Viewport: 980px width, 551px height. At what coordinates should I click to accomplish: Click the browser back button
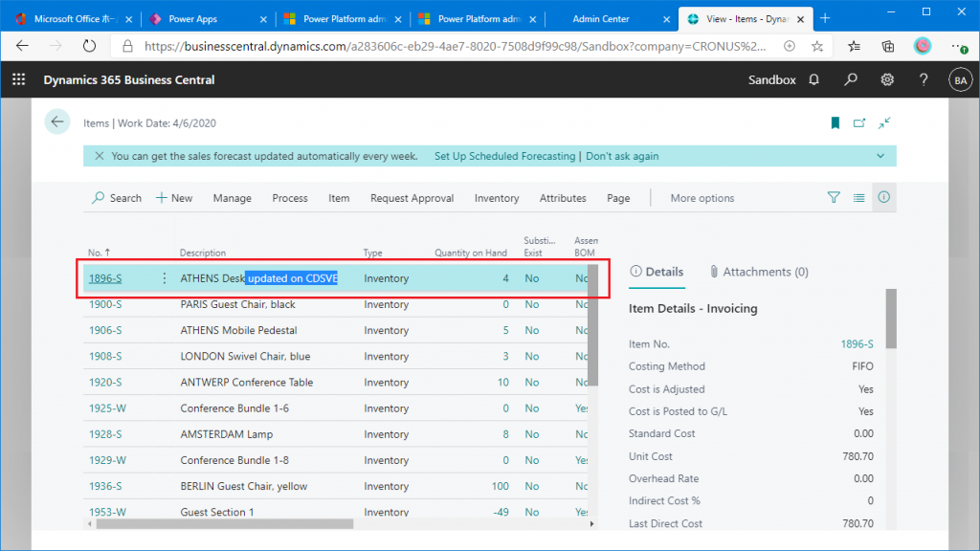click(23, 46)
